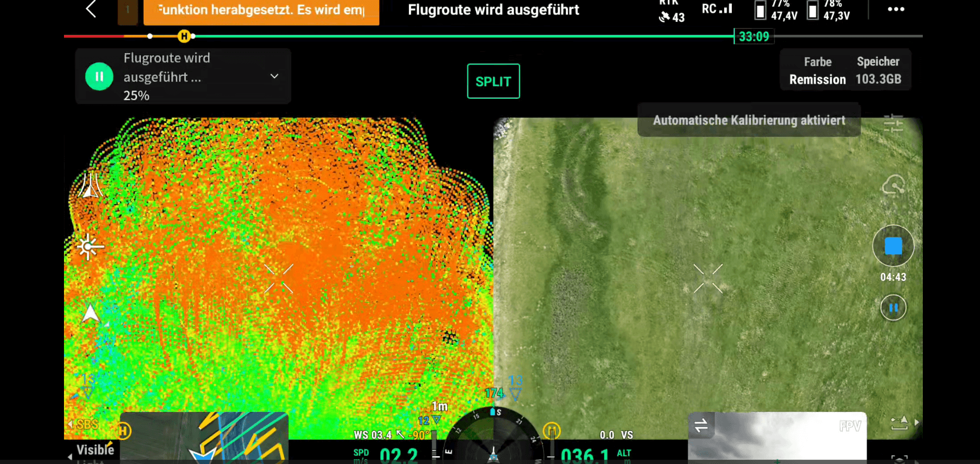
Task: Open the 78% 47,3V battery indicator
Action: point(828,11)
